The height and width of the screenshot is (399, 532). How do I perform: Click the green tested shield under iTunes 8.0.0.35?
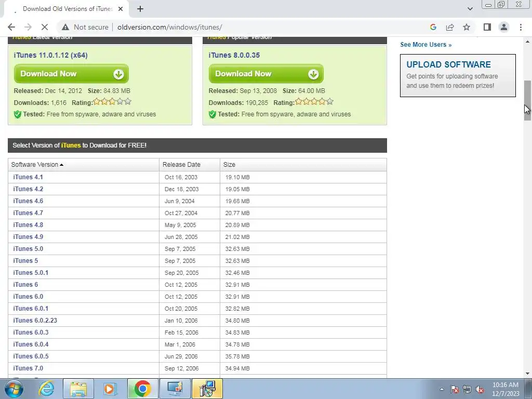click(x=212, y=114)
